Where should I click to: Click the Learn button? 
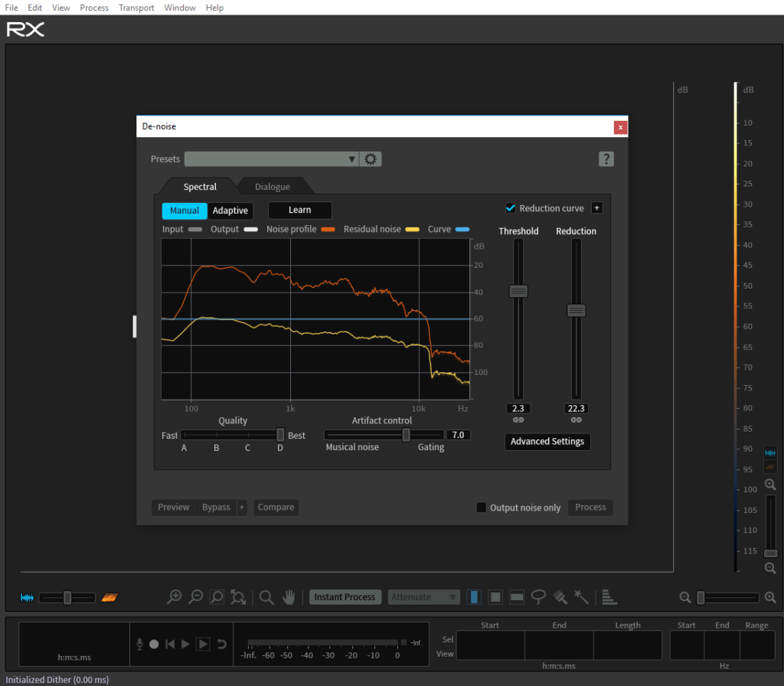(x=299, y=211)
